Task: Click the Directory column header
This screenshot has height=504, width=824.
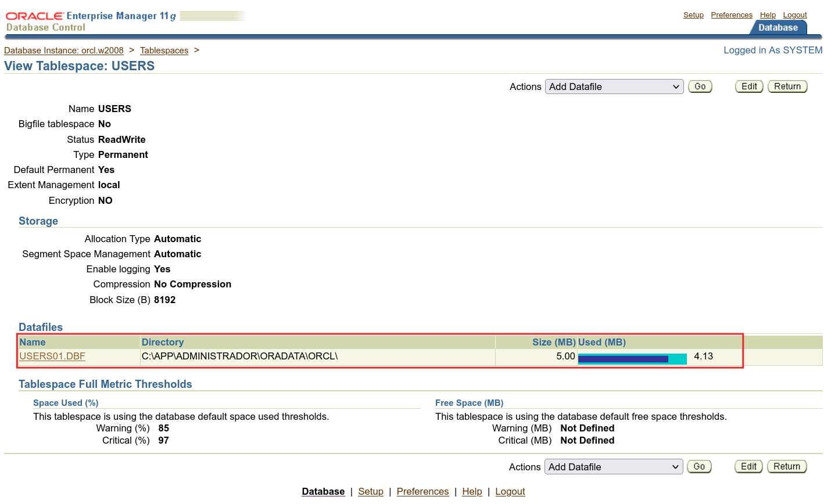Action: 163,343
